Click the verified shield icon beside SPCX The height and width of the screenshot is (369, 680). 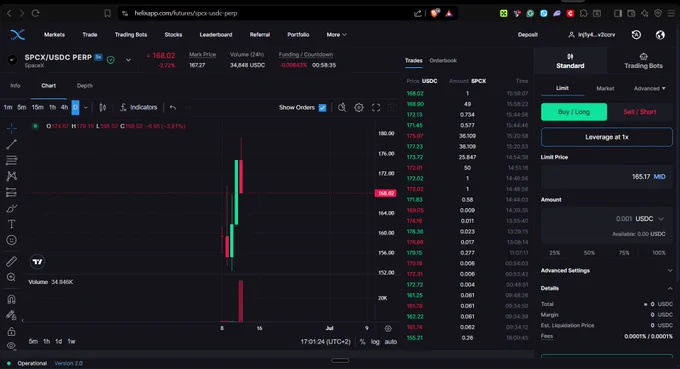(x=111, y=60)
